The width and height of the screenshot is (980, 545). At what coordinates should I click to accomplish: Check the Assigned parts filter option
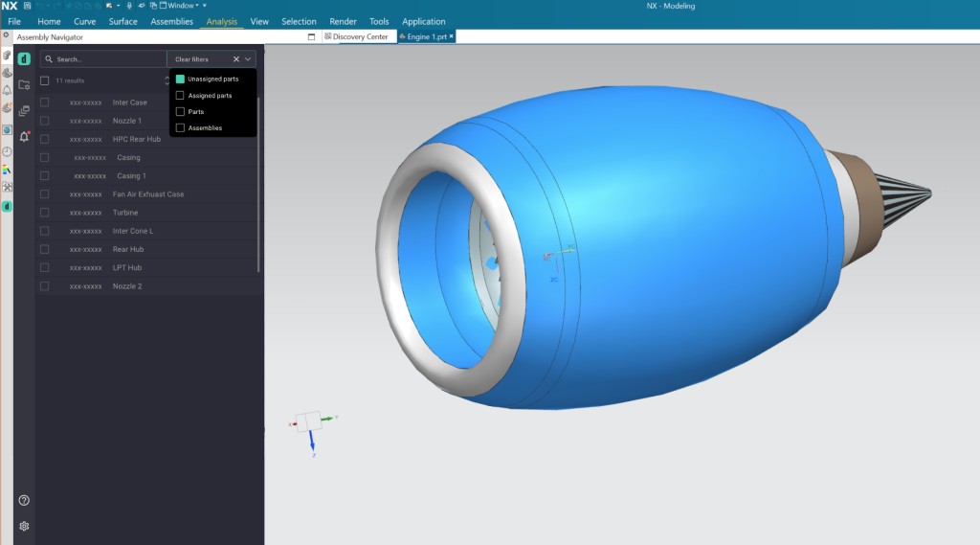180,96
